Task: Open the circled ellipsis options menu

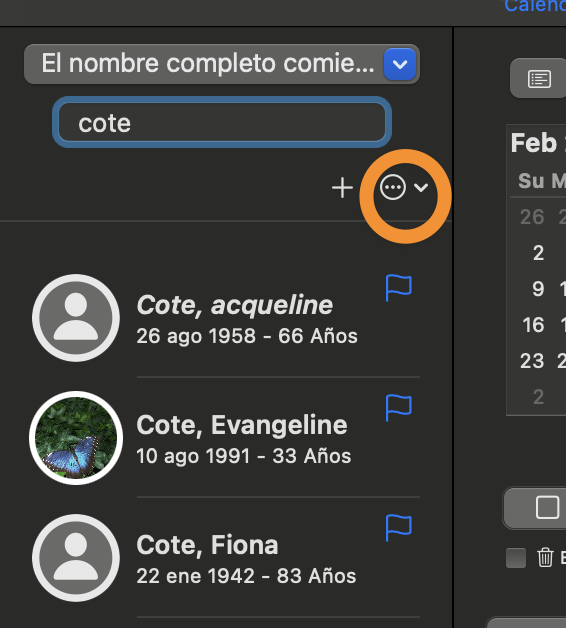Action: click(393, 187)
